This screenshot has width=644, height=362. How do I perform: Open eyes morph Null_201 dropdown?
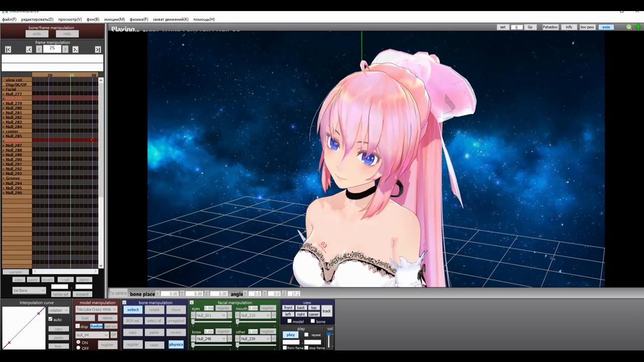(211, 315)
